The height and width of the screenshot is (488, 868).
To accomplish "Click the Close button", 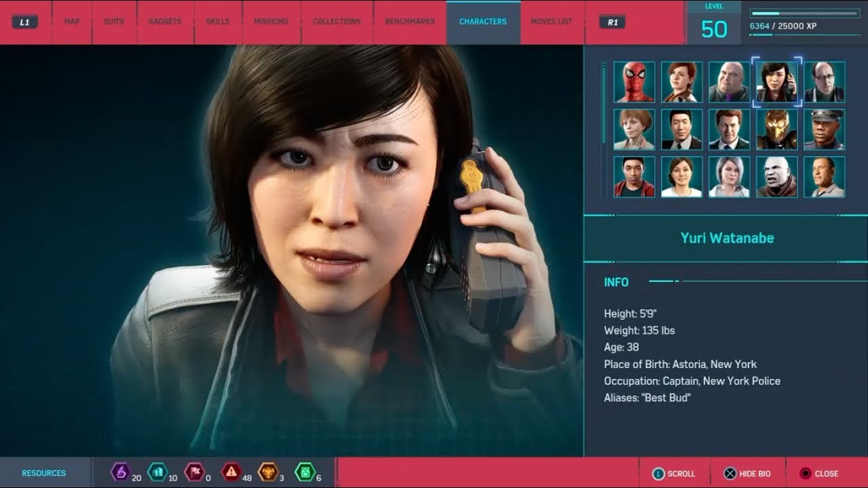I will [x=819, y=474].
